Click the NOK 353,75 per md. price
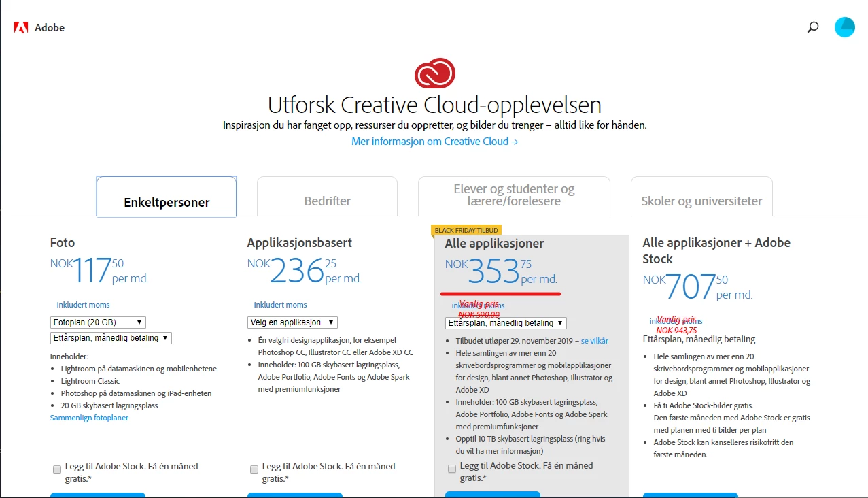Image resolution: width=868 pixels, height=498 pixels. (501, 271)
